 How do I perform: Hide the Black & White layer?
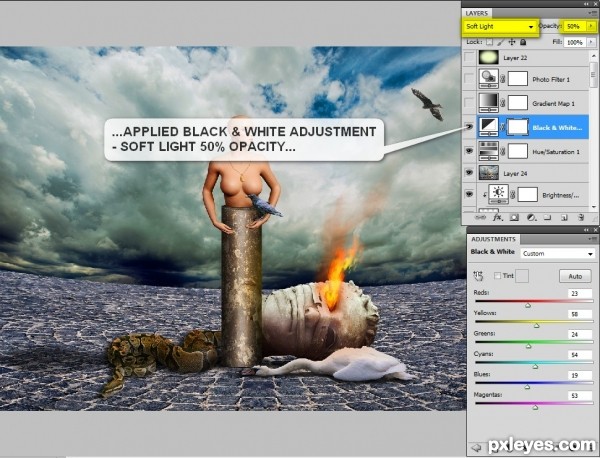[469, 127]
